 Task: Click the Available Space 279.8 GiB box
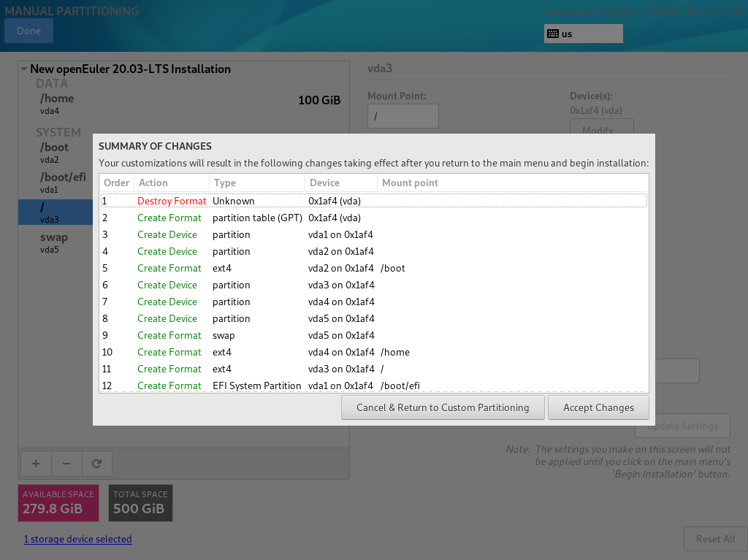coord(58,503)
